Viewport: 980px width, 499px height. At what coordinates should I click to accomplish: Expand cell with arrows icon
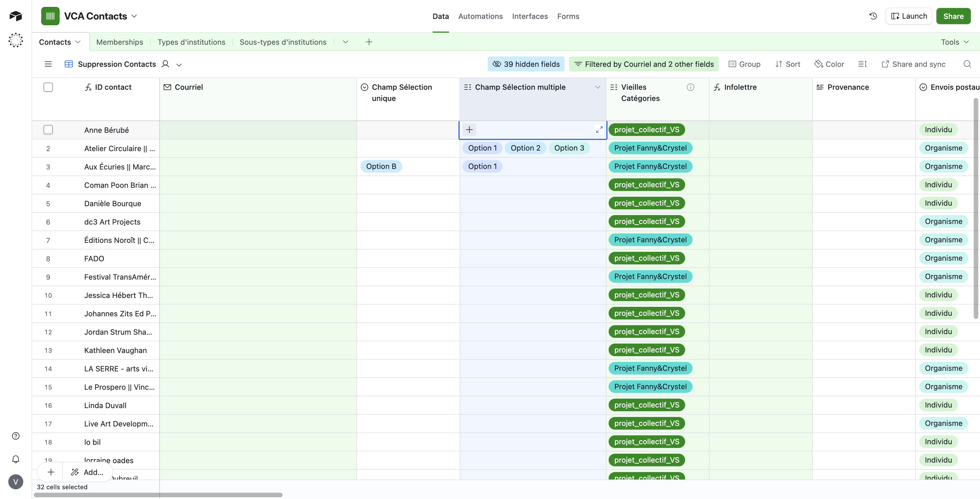(599, 130)
